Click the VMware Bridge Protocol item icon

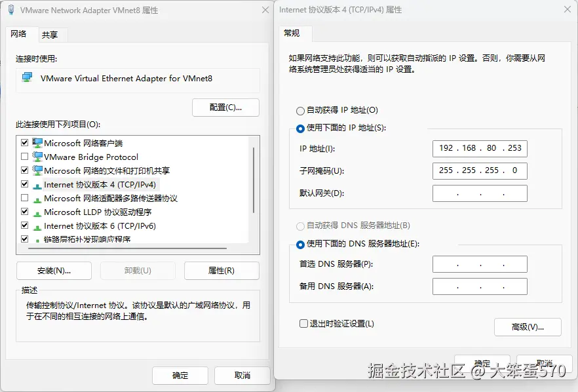37,157
